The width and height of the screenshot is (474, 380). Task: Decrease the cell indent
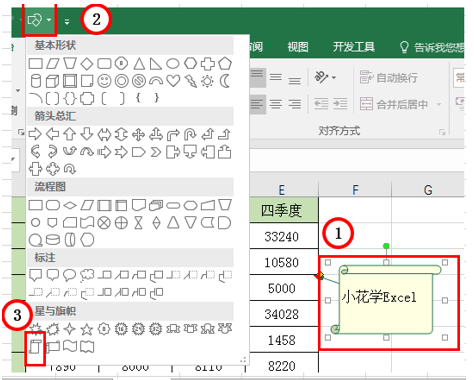click(x=321, y=104)
